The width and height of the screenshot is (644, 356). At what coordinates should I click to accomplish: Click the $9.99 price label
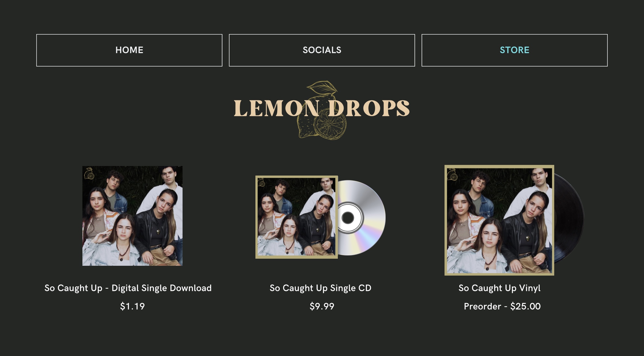click(322, 306)
